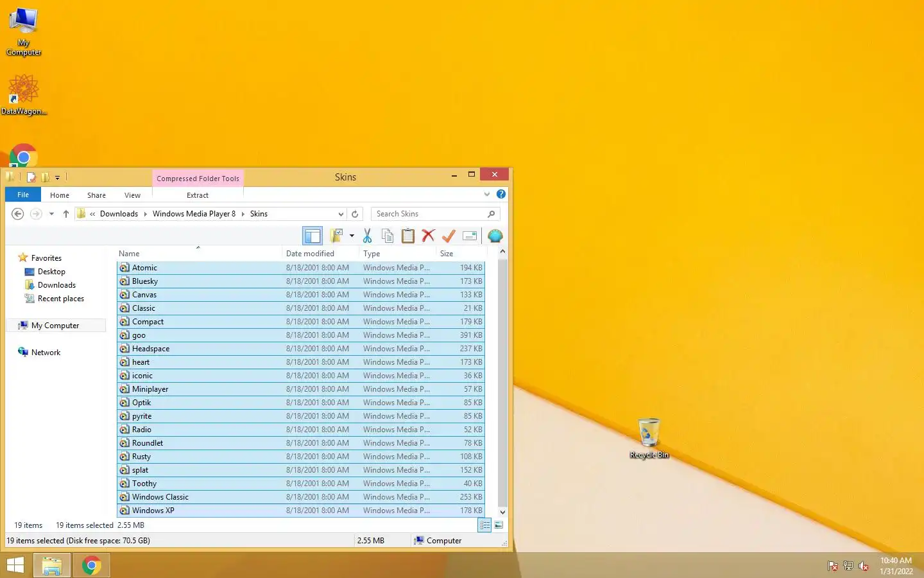Image resolution: width=924 pixels, height=578 pixels.
Task: Sort by the Size column header
Action: tap(460, 254)
